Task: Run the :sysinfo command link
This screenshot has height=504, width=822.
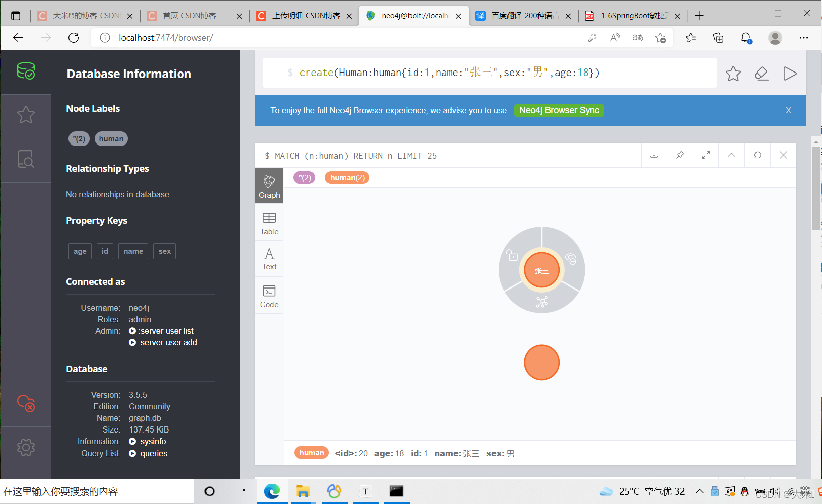Action: (x=148, y=441)
